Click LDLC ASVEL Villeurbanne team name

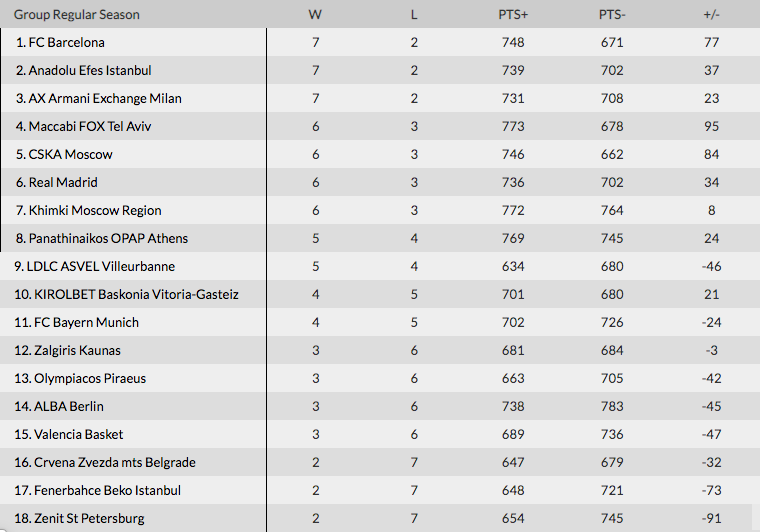(101, 267)
